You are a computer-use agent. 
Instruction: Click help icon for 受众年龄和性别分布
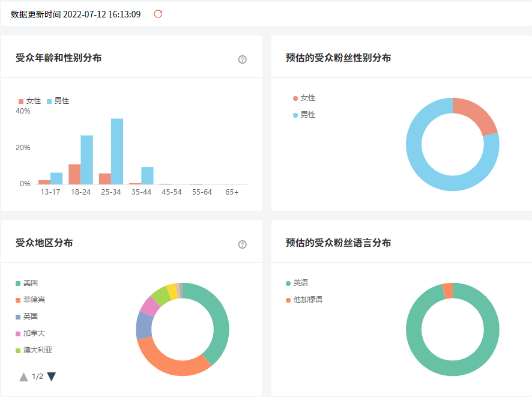pyautogui.click(x=243, y=59)
